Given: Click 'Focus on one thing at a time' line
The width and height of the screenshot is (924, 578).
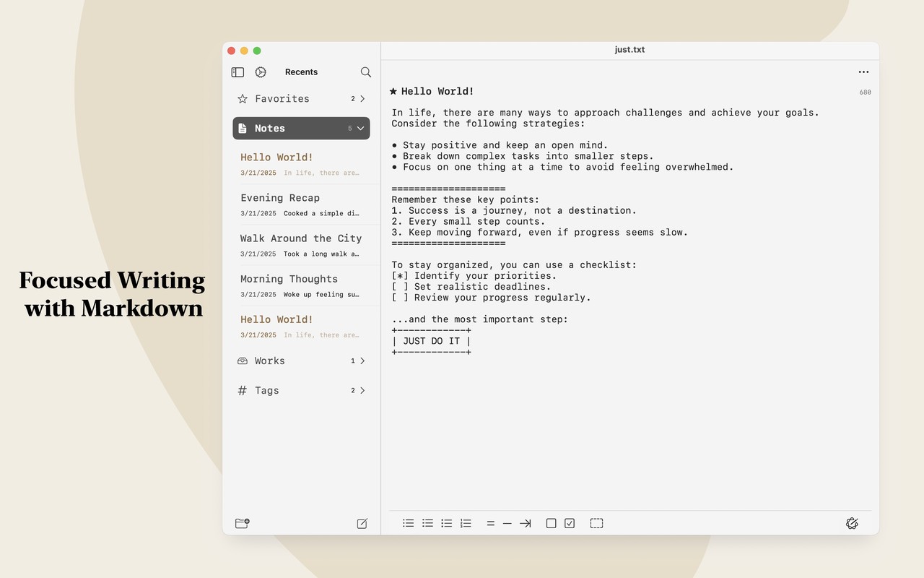Looking at the screenshot, I should pos(562,167).
